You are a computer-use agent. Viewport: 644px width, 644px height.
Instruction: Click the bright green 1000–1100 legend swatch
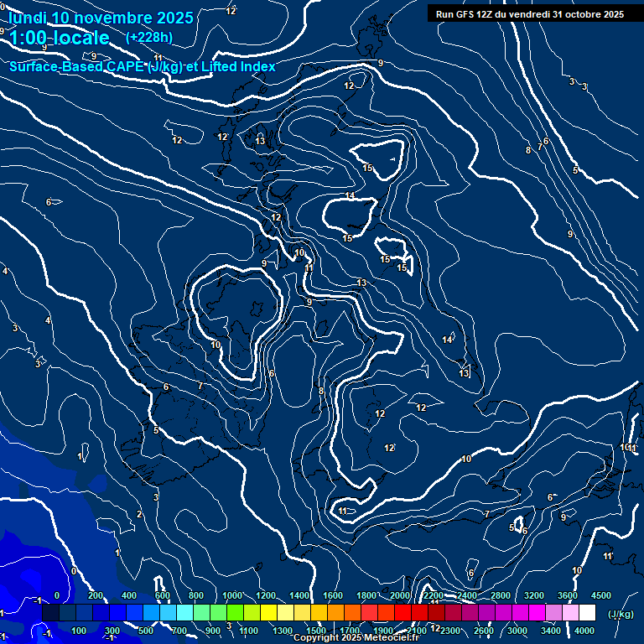[235, 612]
